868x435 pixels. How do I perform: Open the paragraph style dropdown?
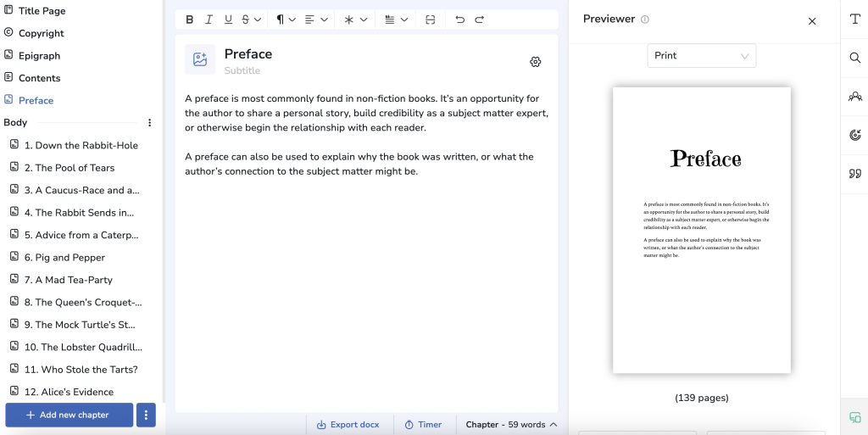coord(286,20)
